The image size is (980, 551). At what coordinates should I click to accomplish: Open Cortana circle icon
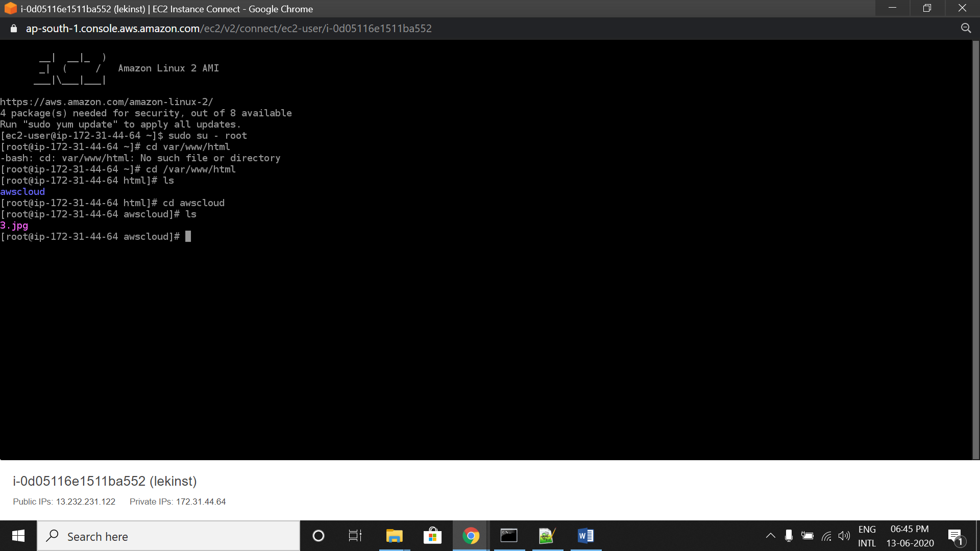click(x=318, y=536)
